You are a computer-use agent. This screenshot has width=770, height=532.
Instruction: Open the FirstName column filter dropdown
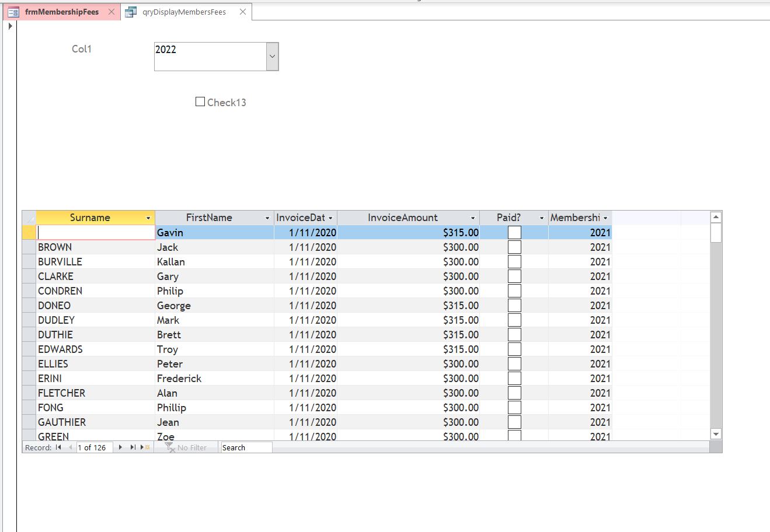click(267, 218)
